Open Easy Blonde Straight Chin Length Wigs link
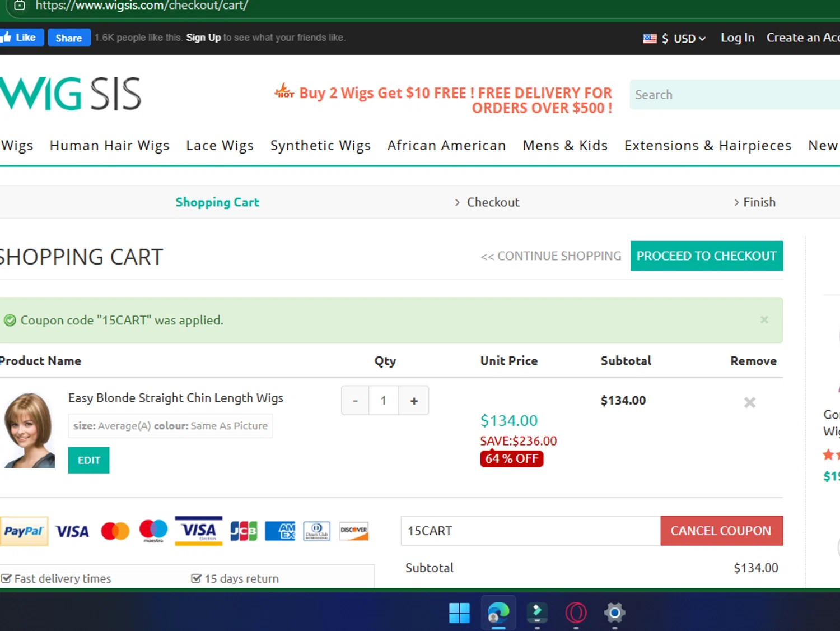The height and width of the screenshot is (631, 840). pos(176,398)
